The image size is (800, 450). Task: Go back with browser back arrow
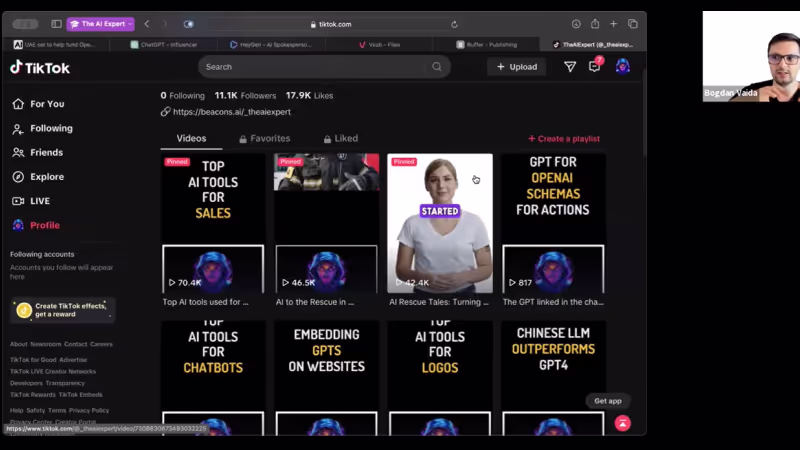[x=147, y=24]
